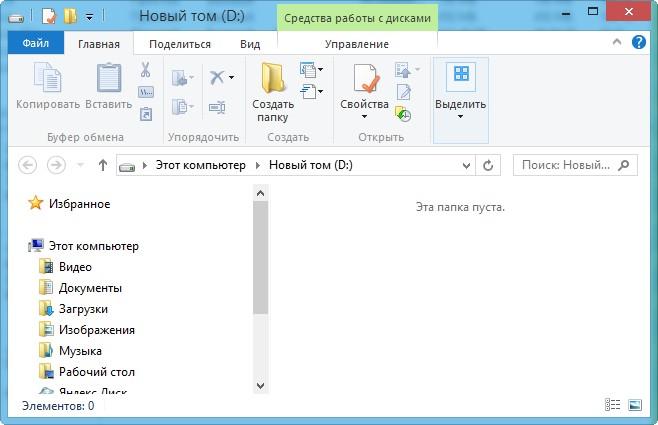
Task: Switch to details list view icon
Action: [612, 405]
